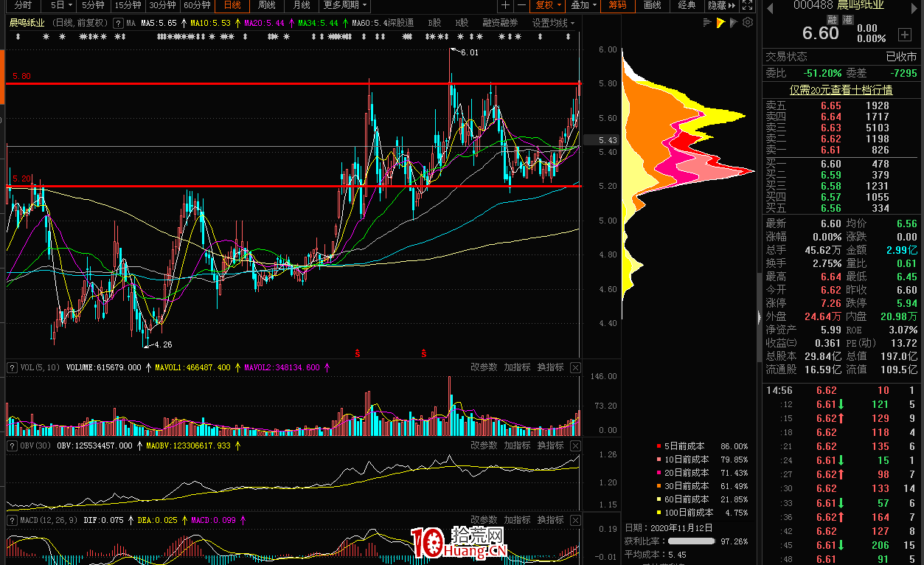The image size is (924, 565).
Task: Click 加指标 in the VOL panel
Action: click(x=517, y=367)
